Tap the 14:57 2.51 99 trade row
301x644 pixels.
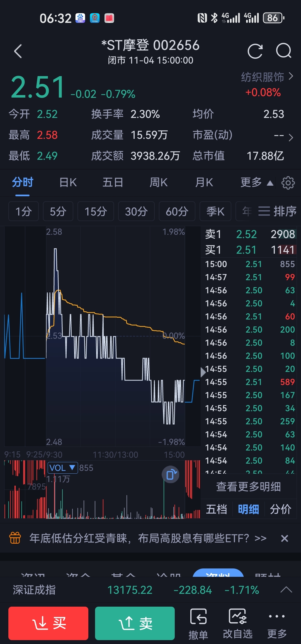(x=250, y=277)
